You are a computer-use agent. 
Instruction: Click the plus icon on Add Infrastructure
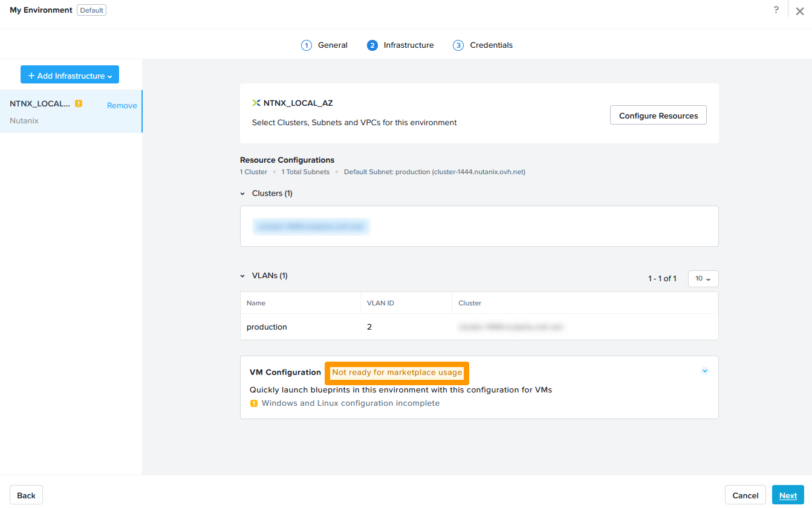(31, 74)
